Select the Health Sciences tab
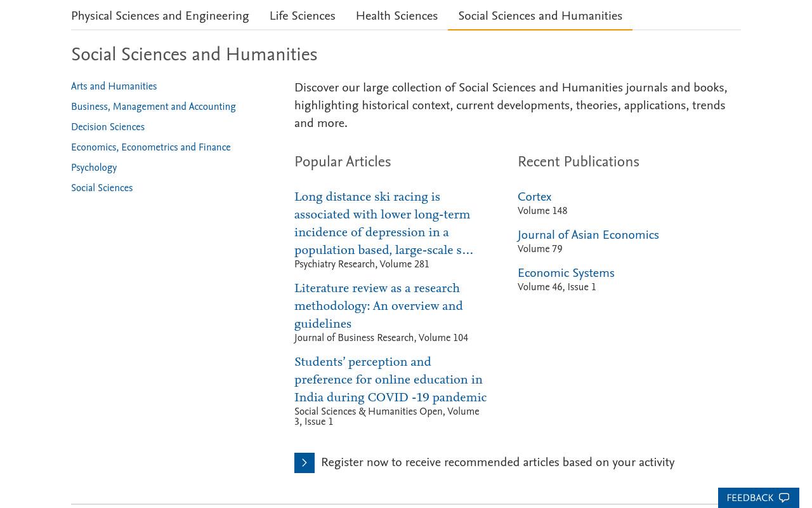The height and width of the screenshot is (508, 812). (396, 16)
